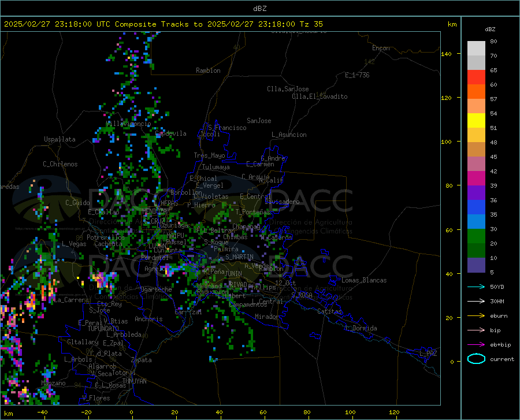The height and width of the screenshot is (420, 520).
Task: Click the 'dBZ' label above color scale
Action: tap(490, 29)
